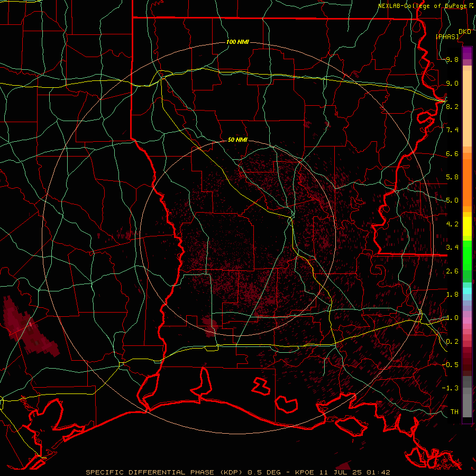Click the DKD [PHAS] legend title
476x476 pixels.
(453, 34)
